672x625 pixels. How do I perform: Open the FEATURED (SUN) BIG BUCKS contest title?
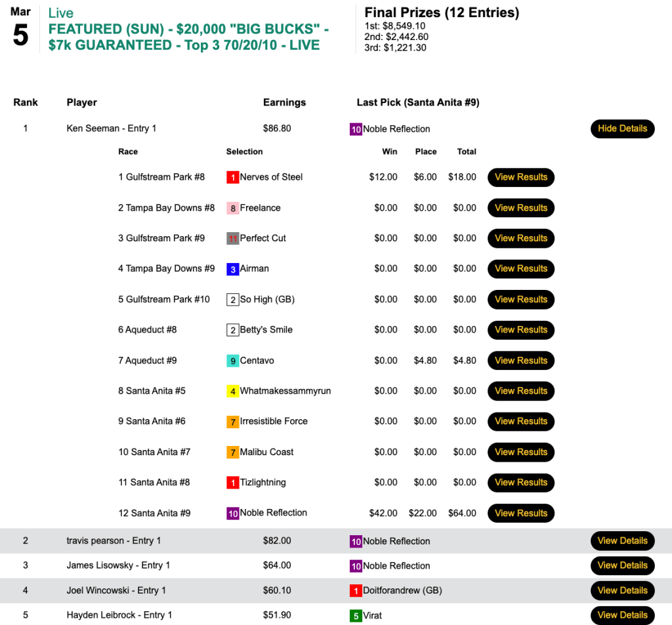point(188,37)
